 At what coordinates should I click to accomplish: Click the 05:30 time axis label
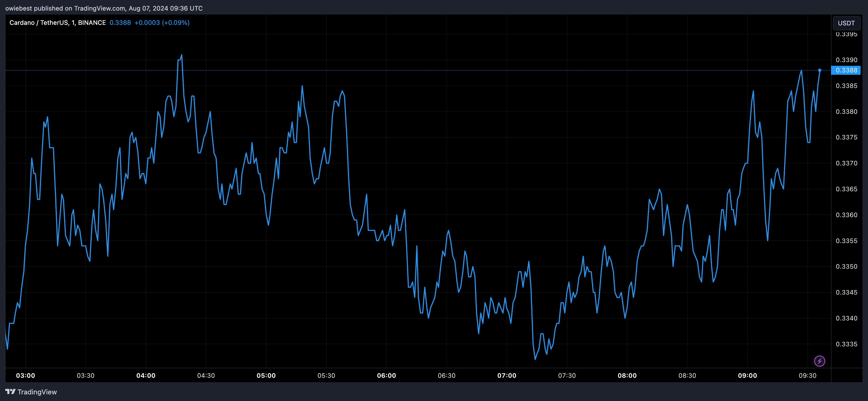tap(326, 375)
